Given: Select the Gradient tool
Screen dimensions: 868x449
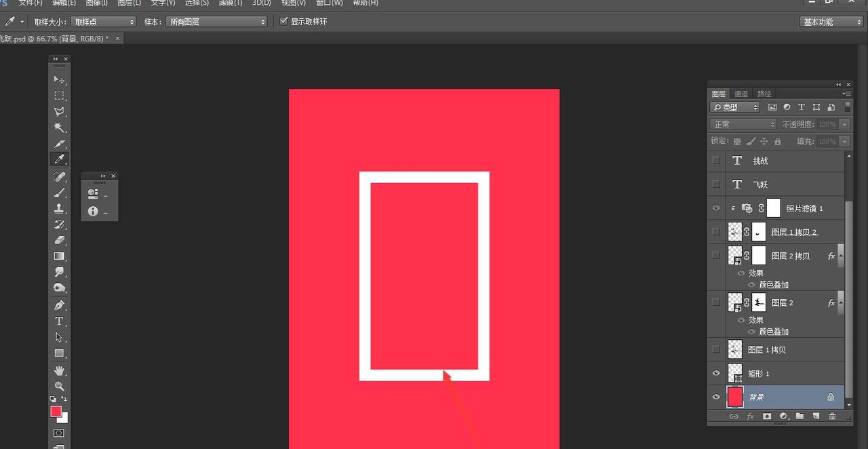Looking at the screenshot, I should [59, 256].
